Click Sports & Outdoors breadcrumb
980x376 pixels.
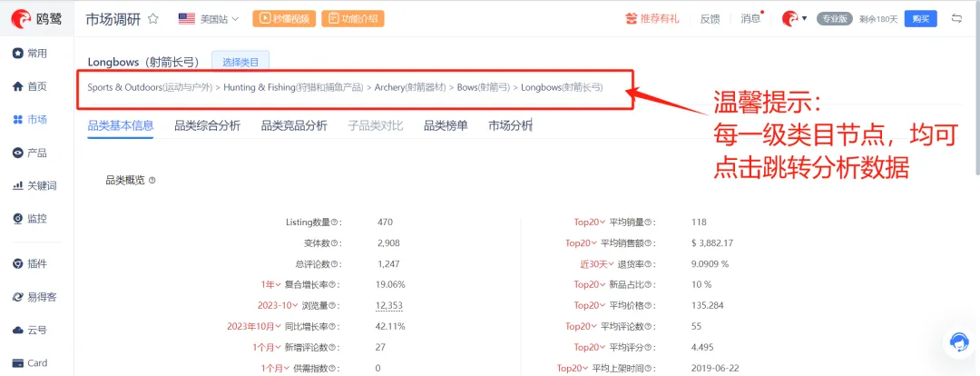[150, 87]
